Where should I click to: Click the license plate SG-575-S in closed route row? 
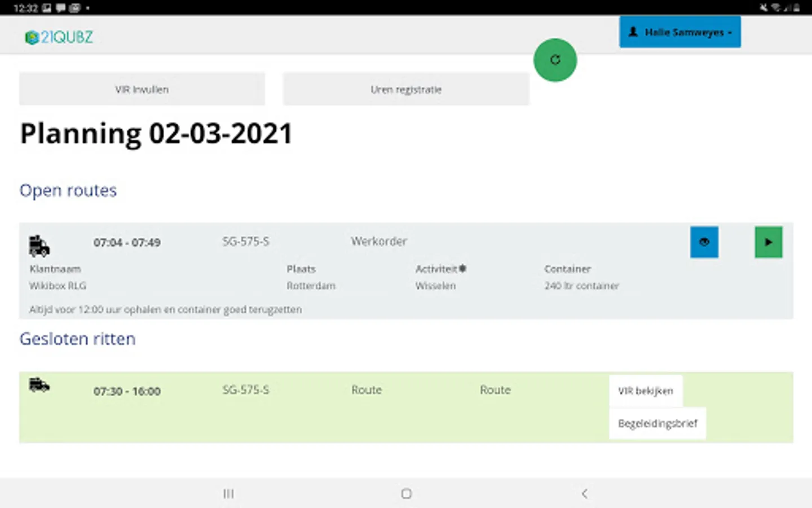pos(246,390)
